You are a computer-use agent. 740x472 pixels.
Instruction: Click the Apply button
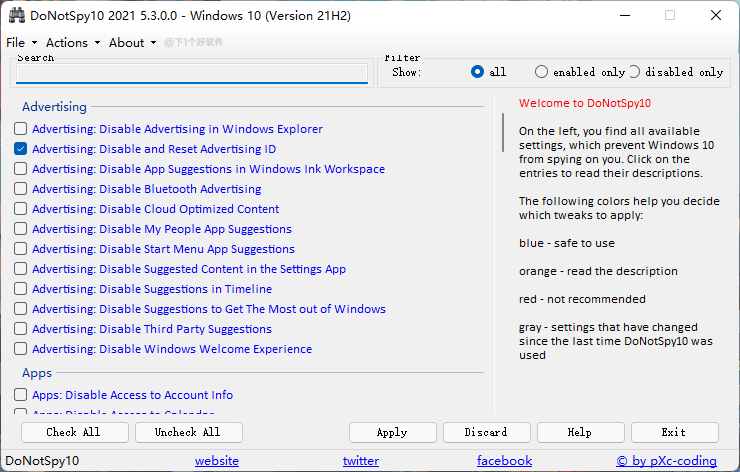pyautogui.click(x=392, y=432)
